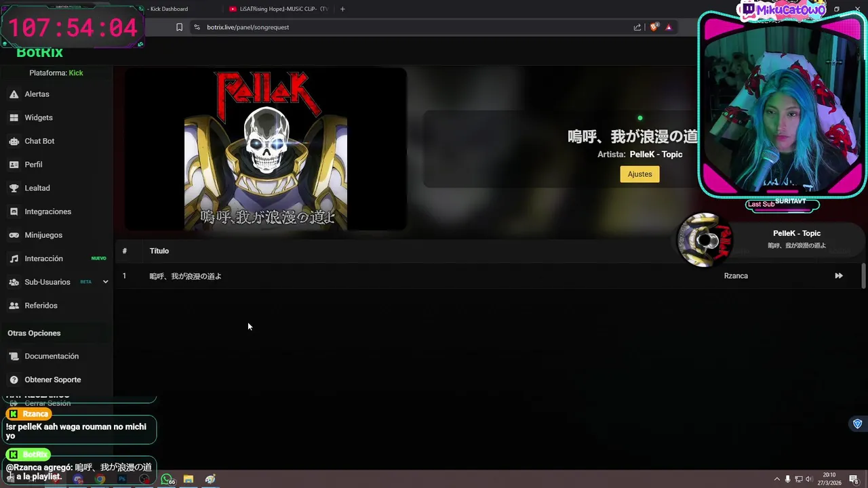Open Brave Shields lion icon

pyautogui.click(x=654, y=27)
